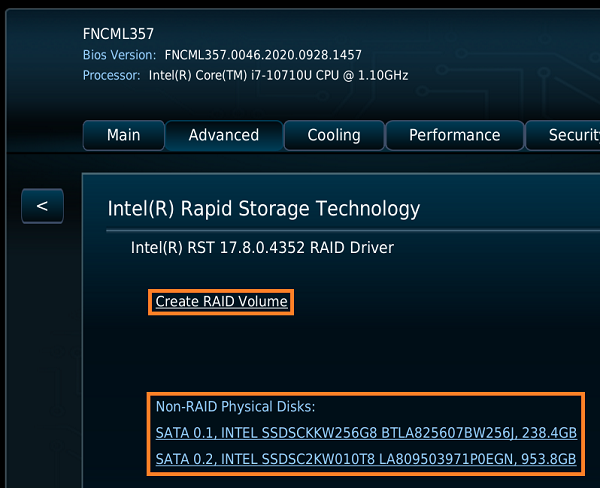Click the Processor label
600x488 pixels.
tap(110, 75)
